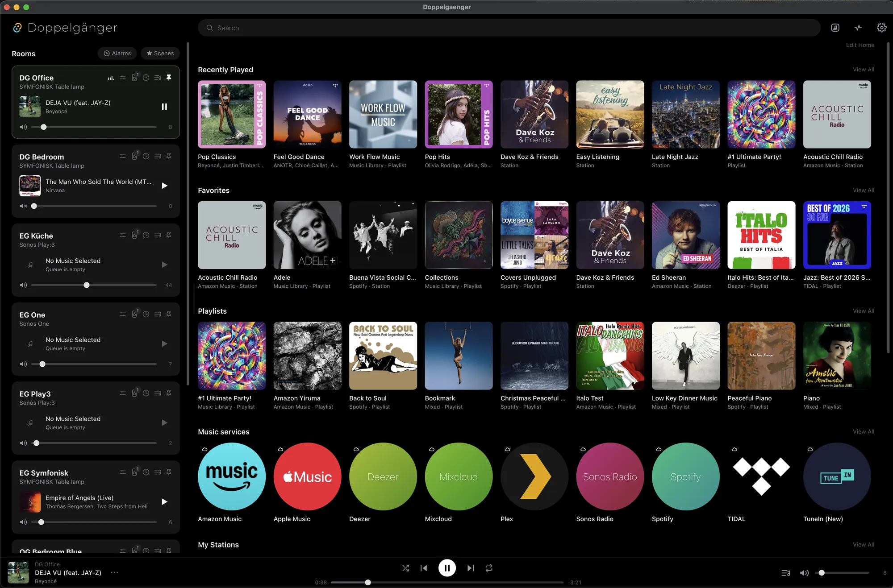Screen dimensions: 893x588
Task: Open the Amazon Music service
Action: [x=232, y=476]
